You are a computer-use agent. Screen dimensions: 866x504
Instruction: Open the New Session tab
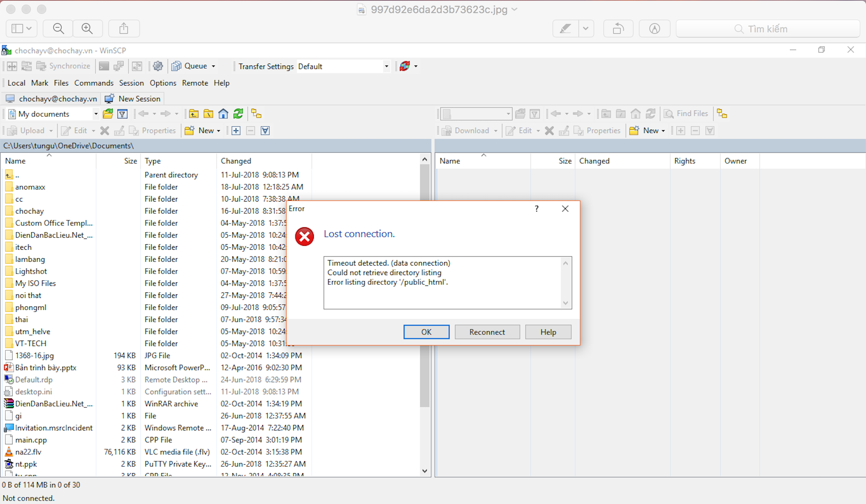click(133, 99)
